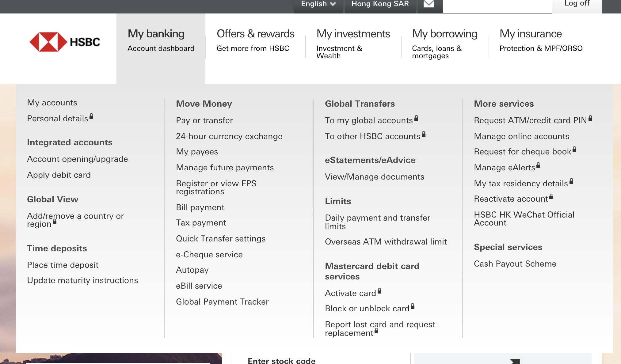Expand the English language dropdown
This screenshot has width=621, height=364.
319,4
